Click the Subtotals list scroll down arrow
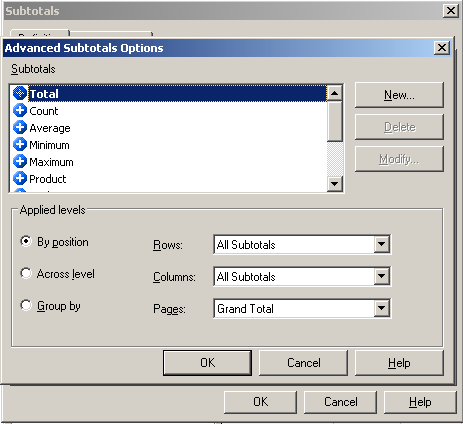463x424 pixels. pos(335,183)
